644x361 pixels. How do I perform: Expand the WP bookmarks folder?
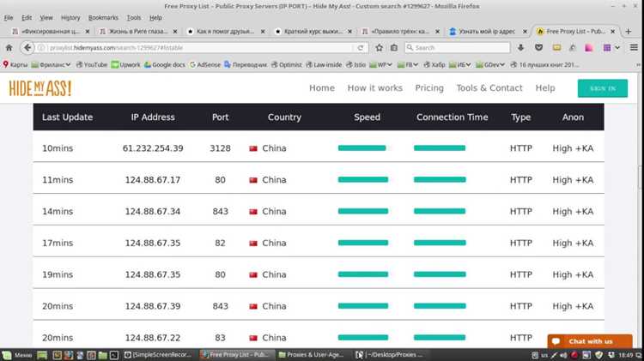380,65
